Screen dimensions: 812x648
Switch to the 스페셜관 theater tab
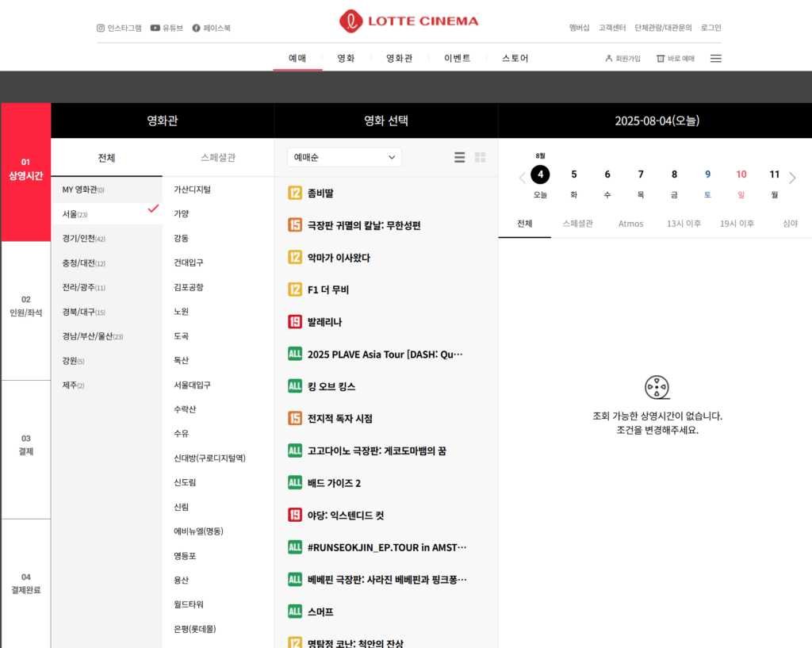218,158
